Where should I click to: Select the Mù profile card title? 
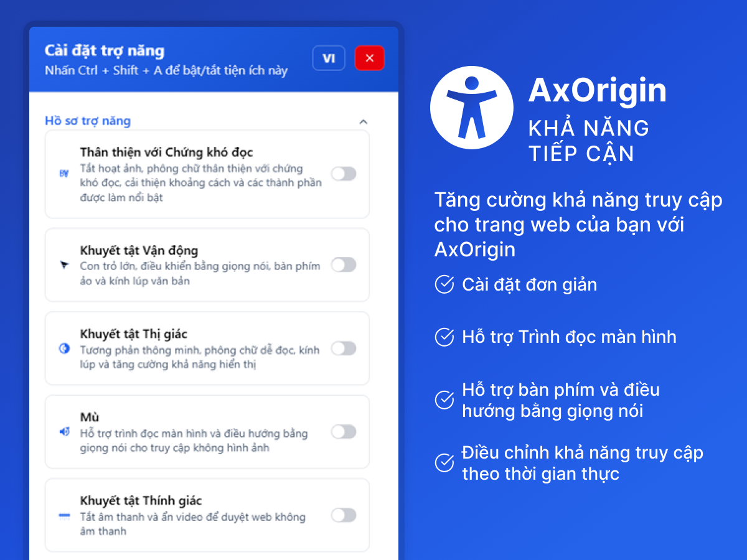[x=90, y=417]
